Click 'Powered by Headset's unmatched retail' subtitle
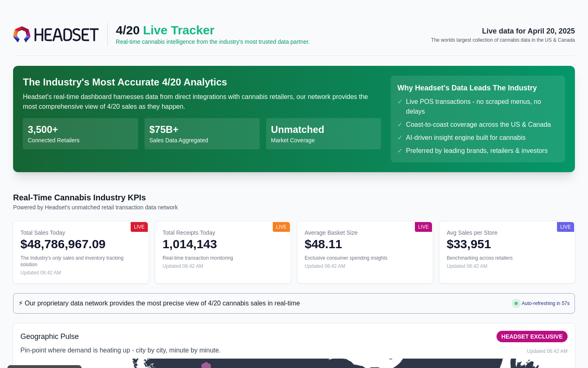 [x=95, y=207]
